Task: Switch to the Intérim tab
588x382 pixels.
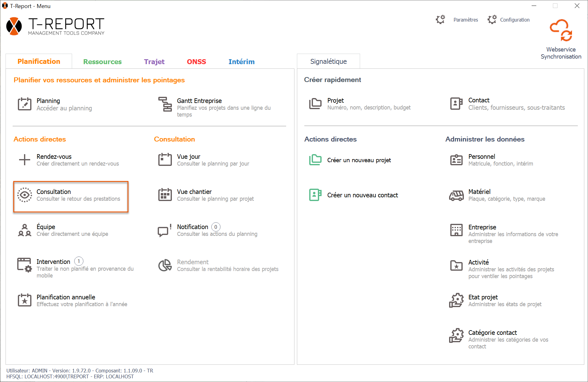Action: (241, 62)
